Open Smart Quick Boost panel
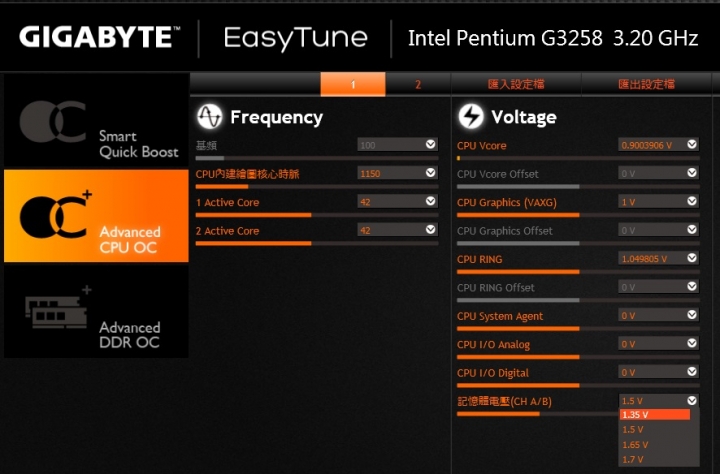Screen dimensions: 720x474 pyautogui.click(x=96, y=122)
